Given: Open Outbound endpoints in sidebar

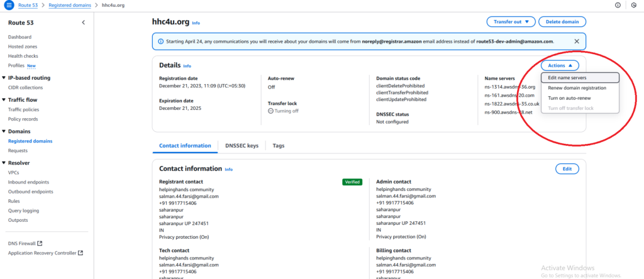Looking at the screenshot, I should (x=30, y=192).
